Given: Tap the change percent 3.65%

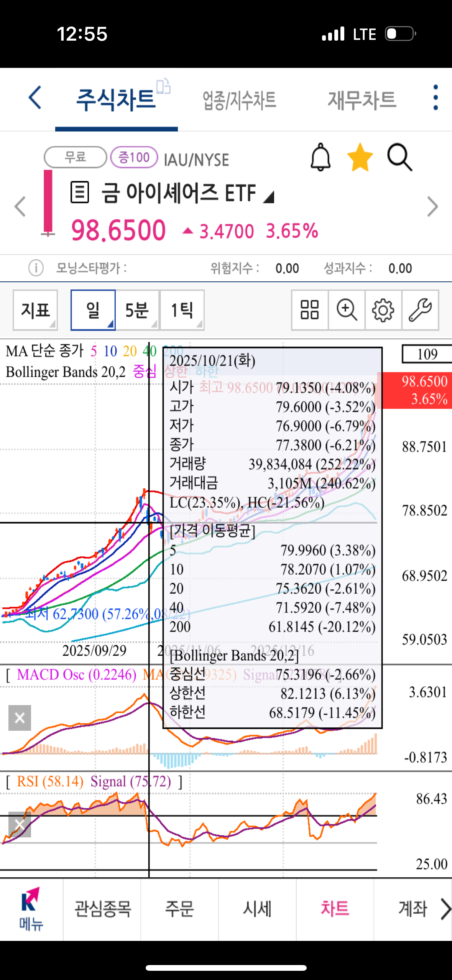Looking at the screenshot, I should coord(292,231).
